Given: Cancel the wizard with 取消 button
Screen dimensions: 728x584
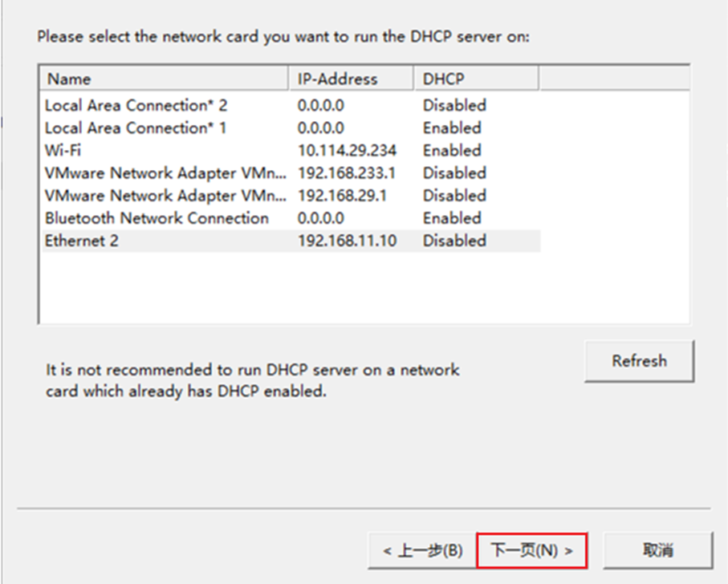Looking at the screenshot, I should click(658, 550).
